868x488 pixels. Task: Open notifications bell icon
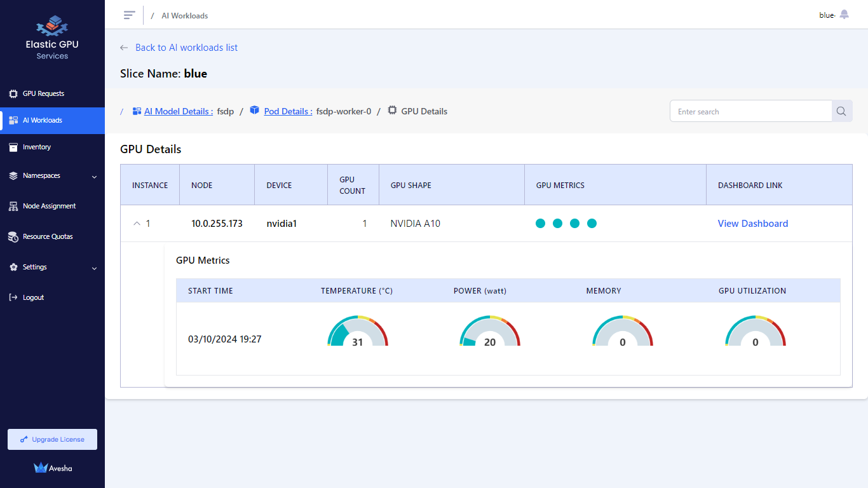pyautogui.click(x=844, y=15)
